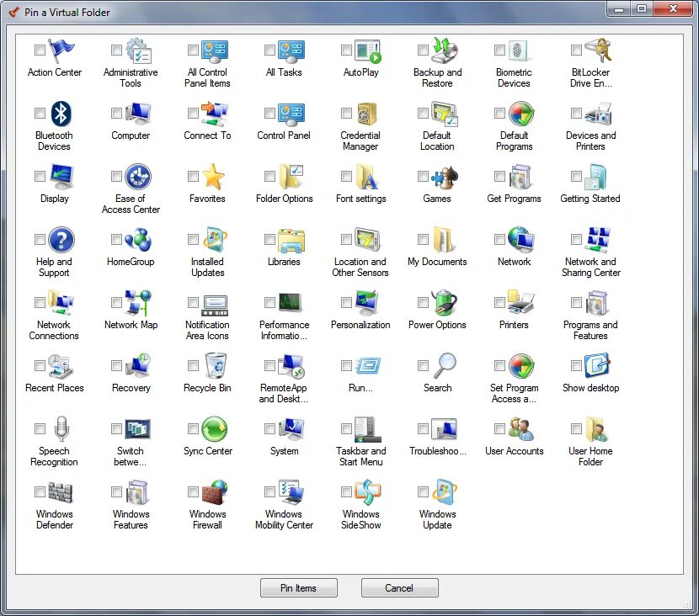Click the Computer icon
The height and width of the screenshot is (616, 699).
[x=138, y=114]
